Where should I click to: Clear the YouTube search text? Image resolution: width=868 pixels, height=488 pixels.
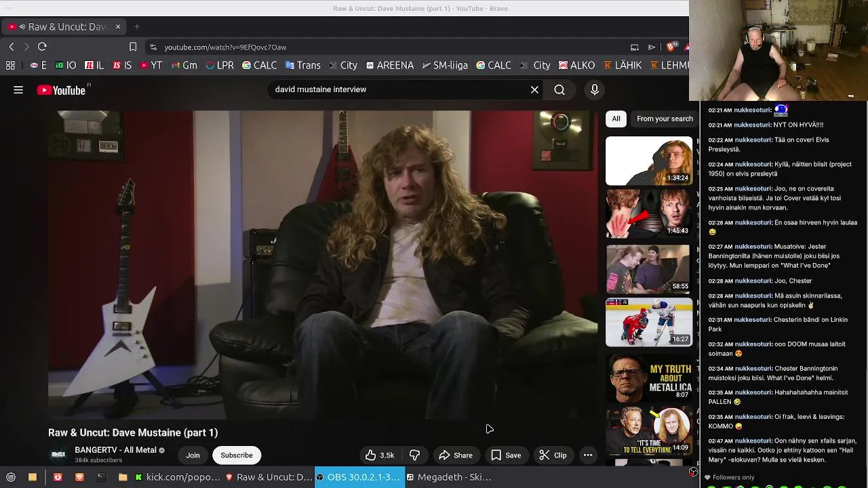(x=534, y=89)
